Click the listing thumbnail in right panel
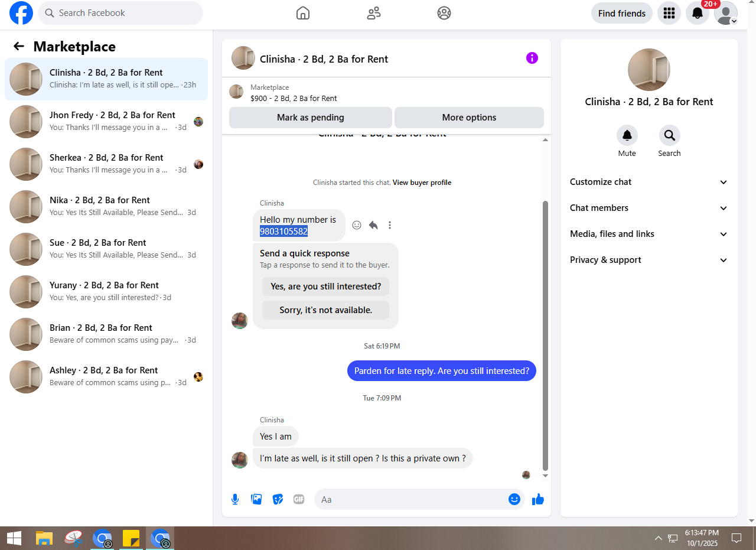 click(649, 70)
